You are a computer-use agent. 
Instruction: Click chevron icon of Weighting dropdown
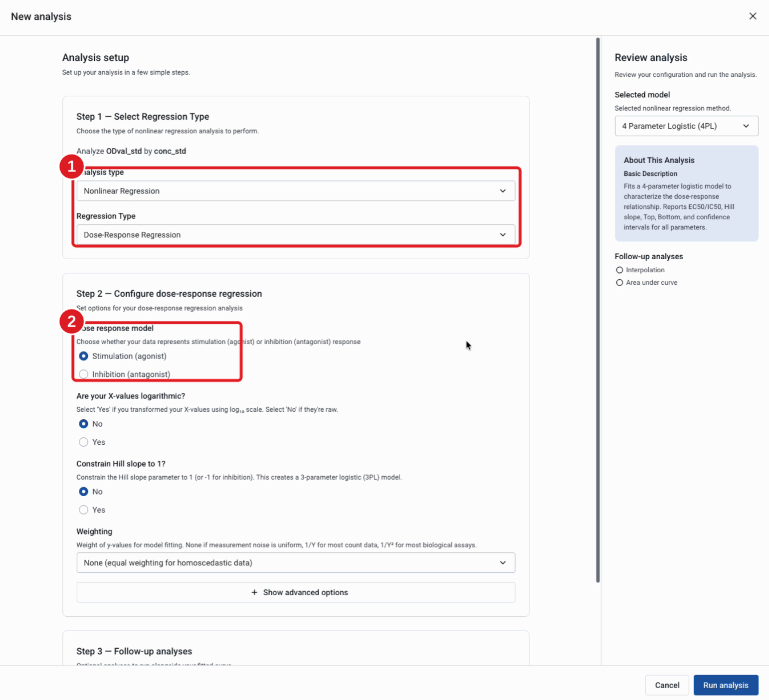coord(503,563)
